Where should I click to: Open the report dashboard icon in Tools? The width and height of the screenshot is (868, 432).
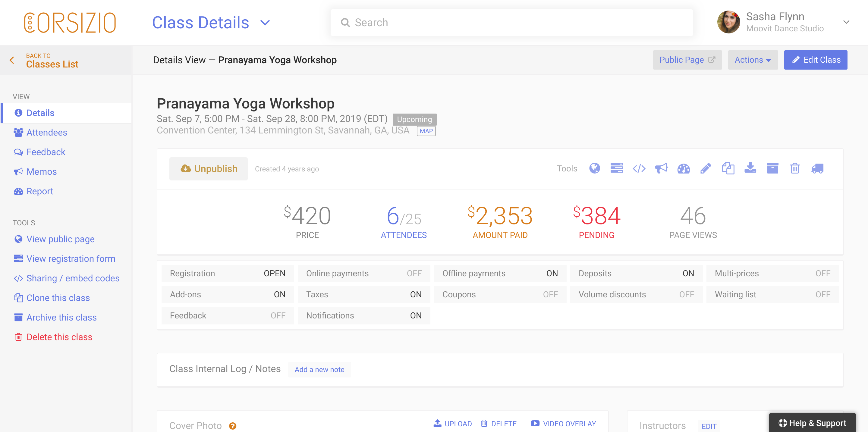coord(683,168)
